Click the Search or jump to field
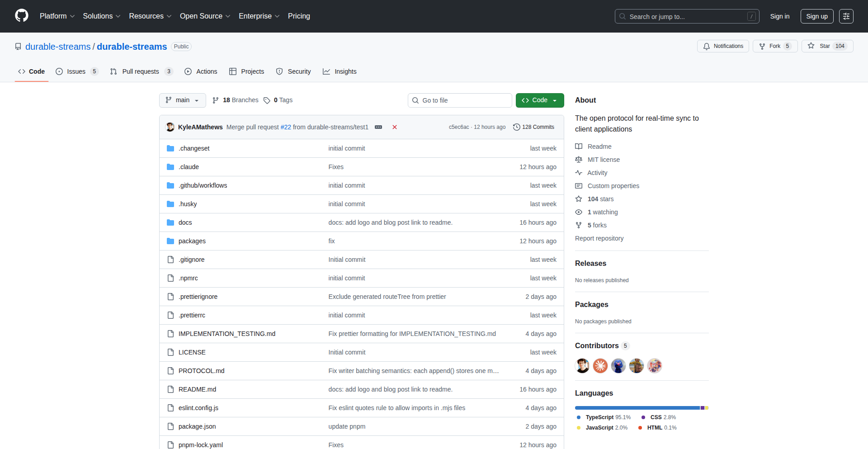This screenshot has width=868, height=449. coord(687,16)
